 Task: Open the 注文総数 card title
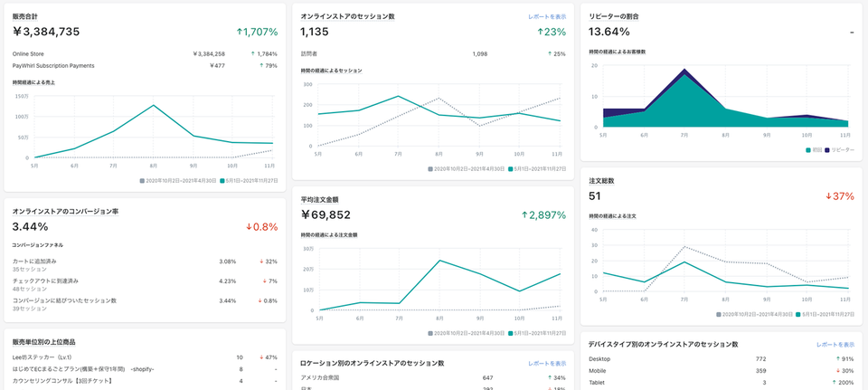[x=601, y=181]
